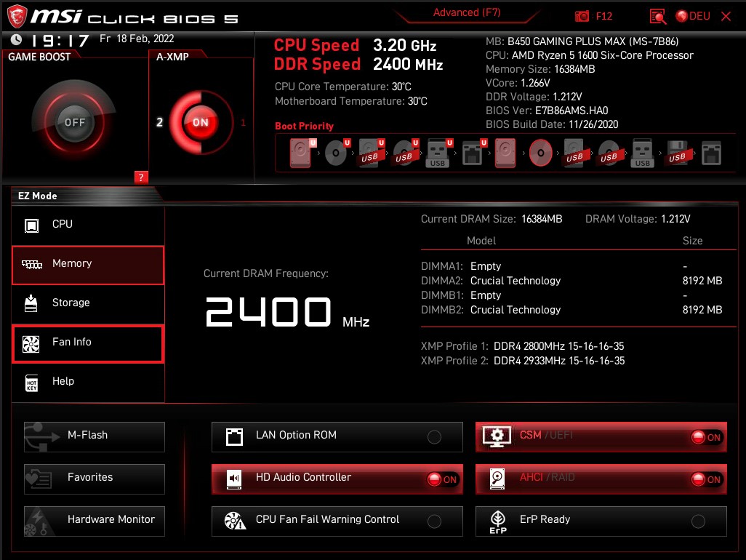Click the Current DRAM Size 16384MB value
This screenshot has width=746, height=560.
coord(542,219)
